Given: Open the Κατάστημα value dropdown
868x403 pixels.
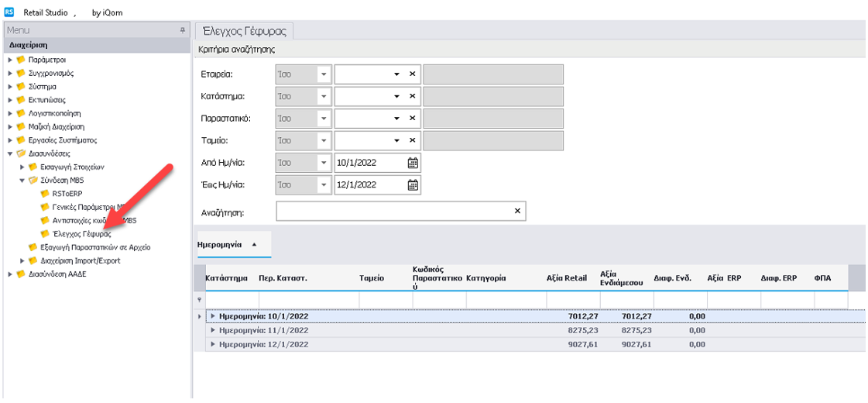Looking at the screenshot, I should pos(396,96).
